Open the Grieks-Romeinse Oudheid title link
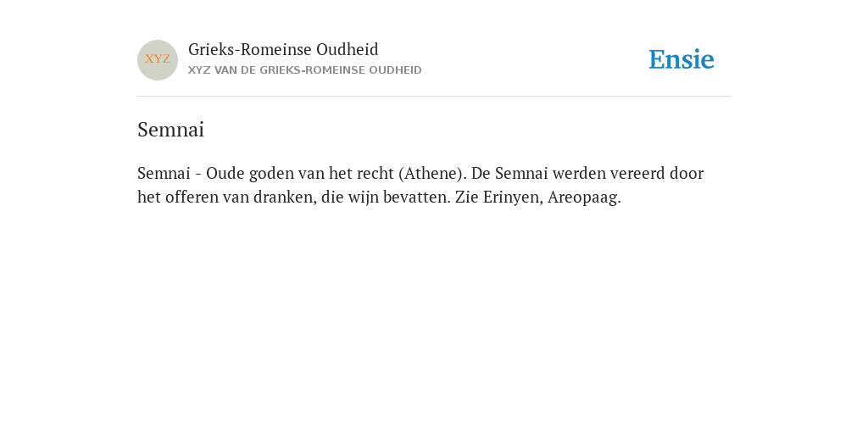The image size is (868, 434). 283,50
